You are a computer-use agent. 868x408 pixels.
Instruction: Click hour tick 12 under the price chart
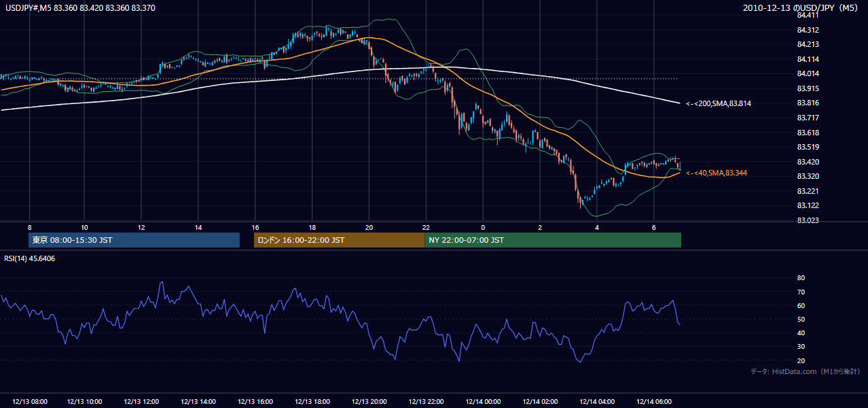click(141, 227)
